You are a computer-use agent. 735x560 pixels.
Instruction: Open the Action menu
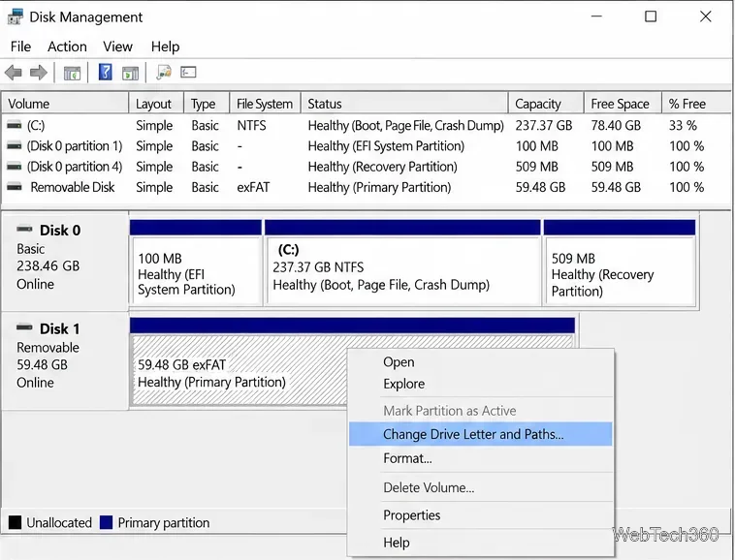[67, 47]
